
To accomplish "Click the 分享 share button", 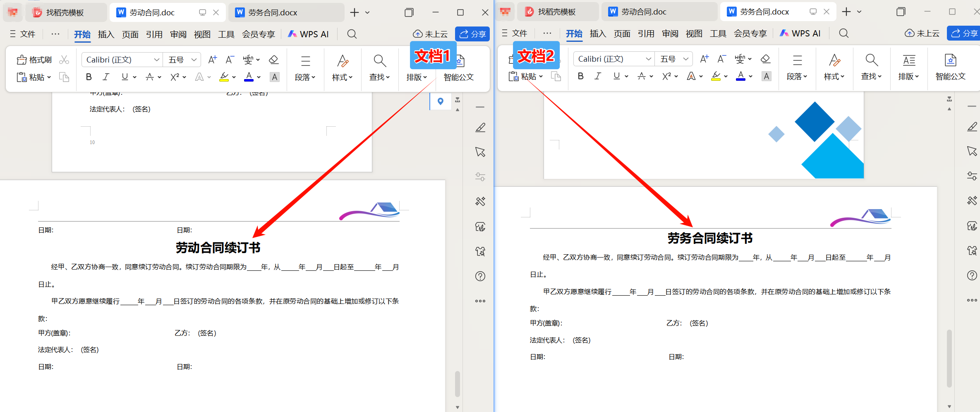I will pyautogui.click(x=472, y=34).
